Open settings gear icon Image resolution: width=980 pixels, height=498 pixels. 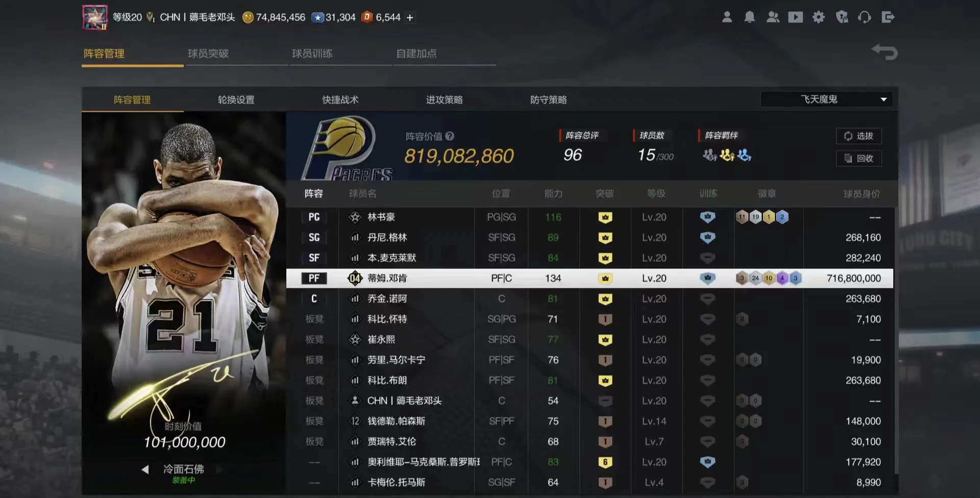(818, 17)
